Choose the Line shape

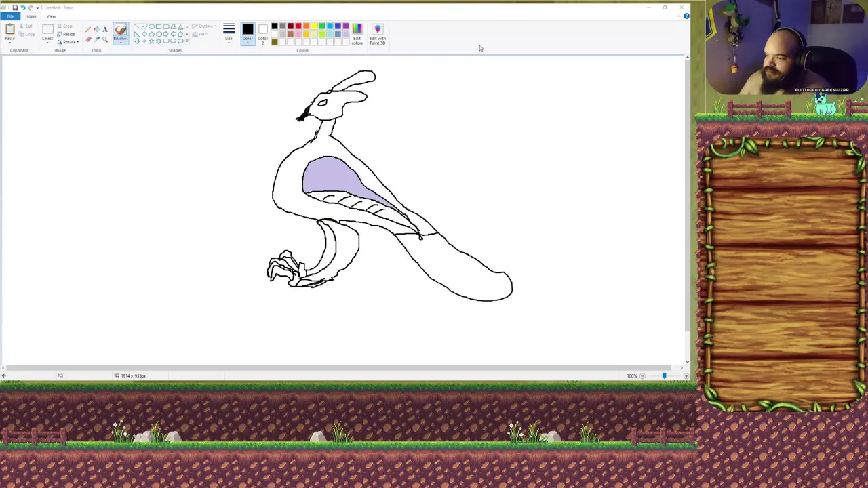(137, 26)
